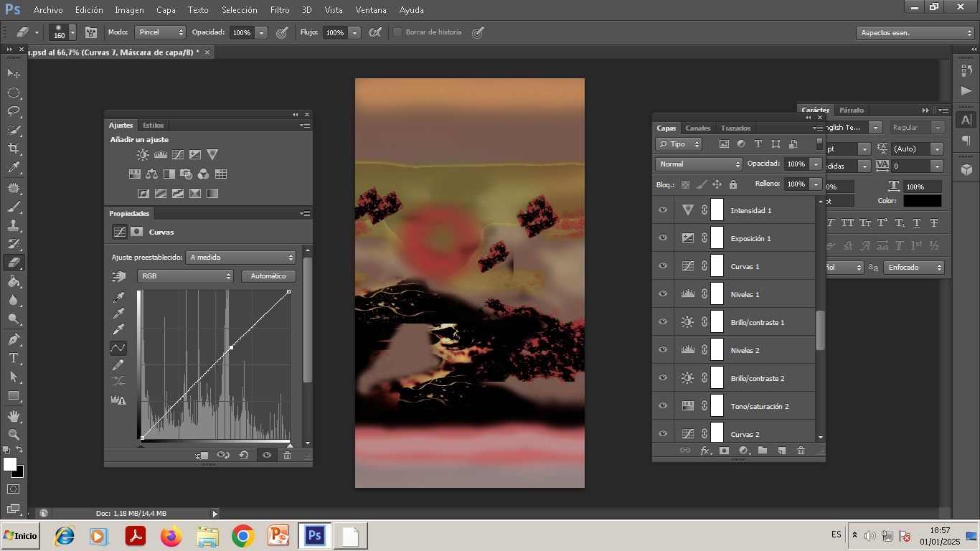Switch to the Párrafo tab
This screenshot has width=980, height=551.
click(x=852, y=110)
